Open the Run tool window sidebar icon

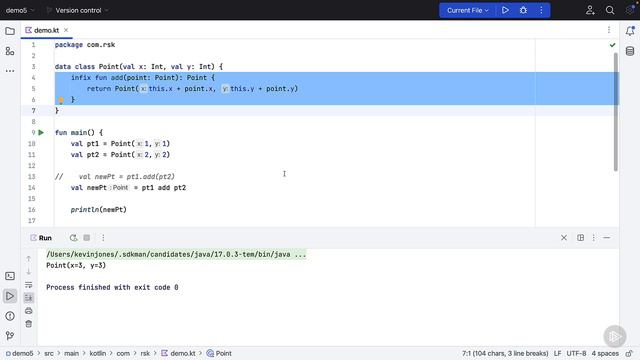coord(10,296)
